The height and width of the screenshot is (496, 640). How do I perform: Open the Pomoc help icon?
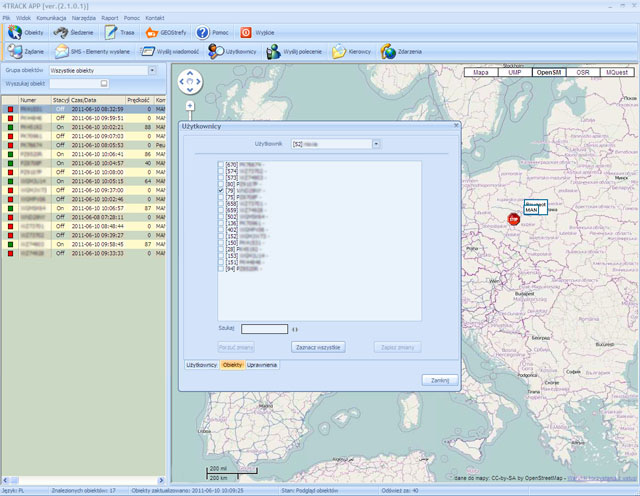point(202,32)
